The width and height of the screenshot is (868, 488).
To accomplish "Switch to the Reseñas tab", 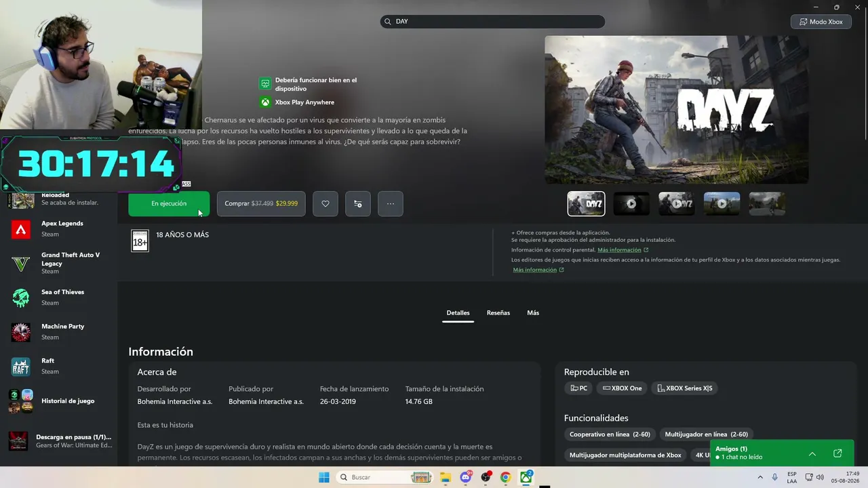I will (x=498, y=313).
